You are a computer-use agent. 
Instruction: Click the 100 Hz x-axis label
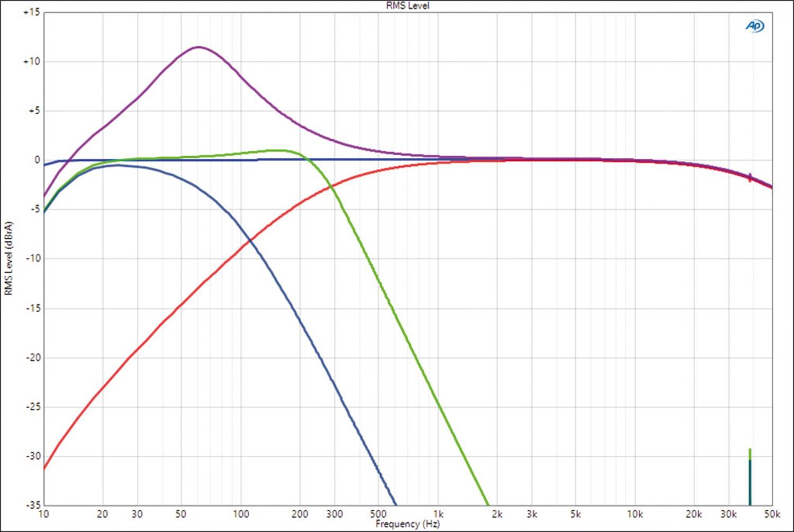(240, 514)
